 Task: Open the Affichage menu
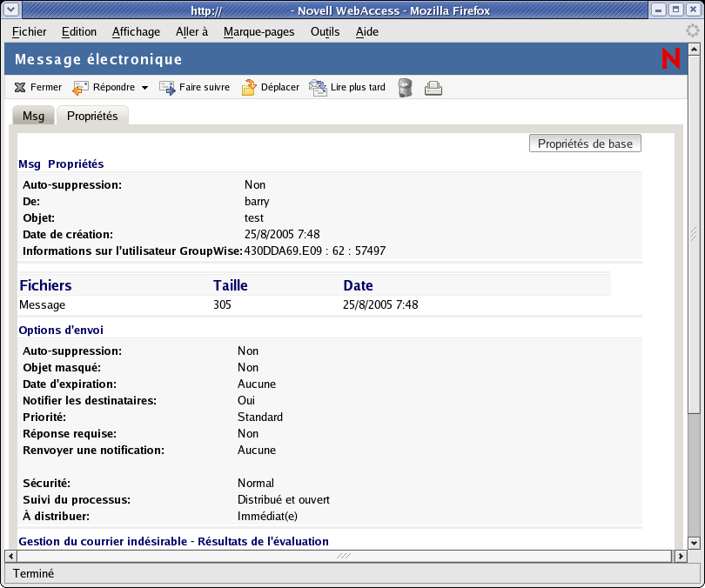point(136,31)
